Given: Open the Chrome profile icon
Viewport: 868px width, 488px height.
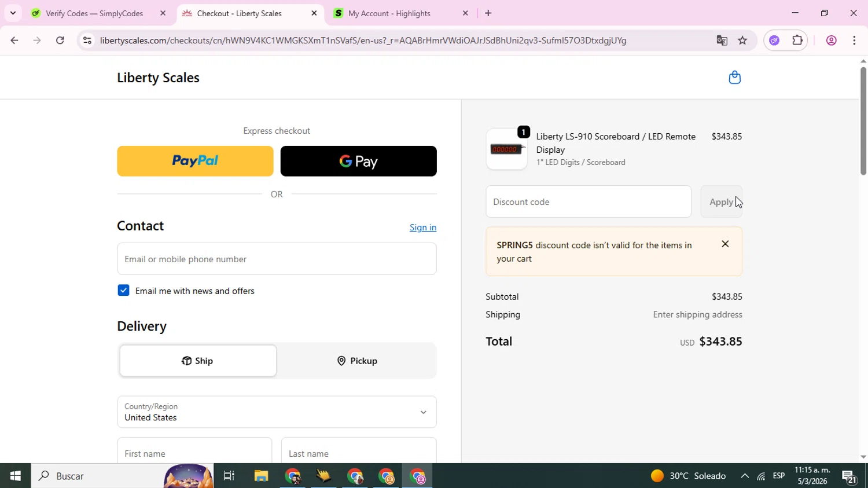Looking at the screenshot, I should (x=832, y=41).
